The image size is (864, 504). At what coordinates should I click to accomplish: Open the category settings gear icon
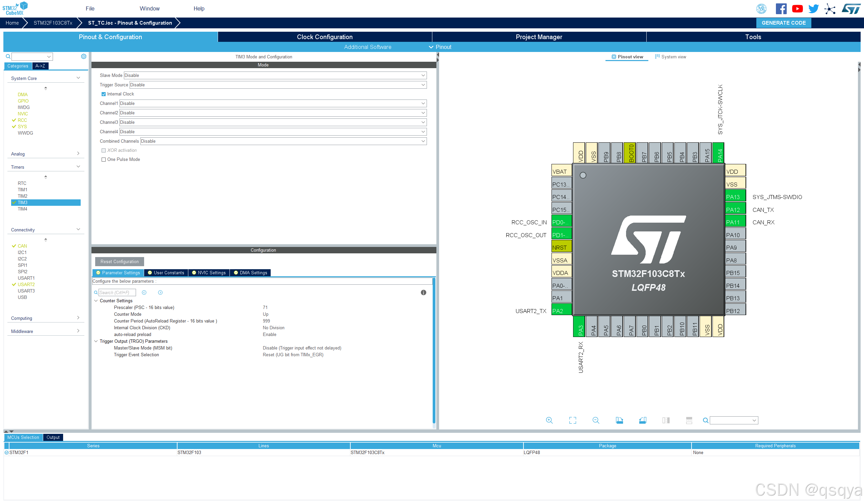point(83,56)
